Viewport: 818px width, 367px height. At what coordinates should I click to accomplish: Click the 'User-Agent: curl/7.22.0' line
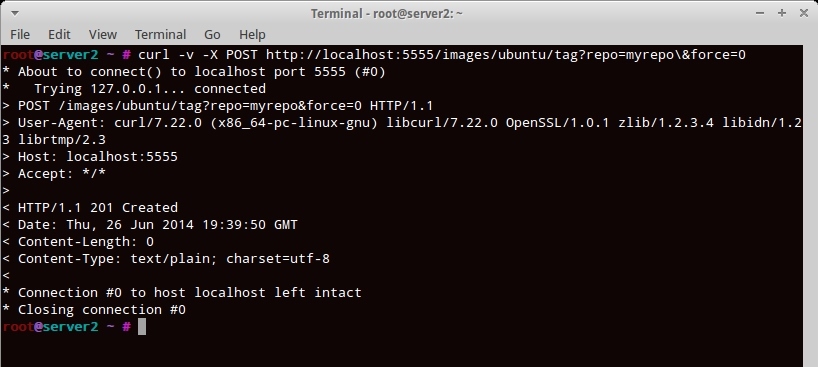pyautogui.click(x=410, y=123)
